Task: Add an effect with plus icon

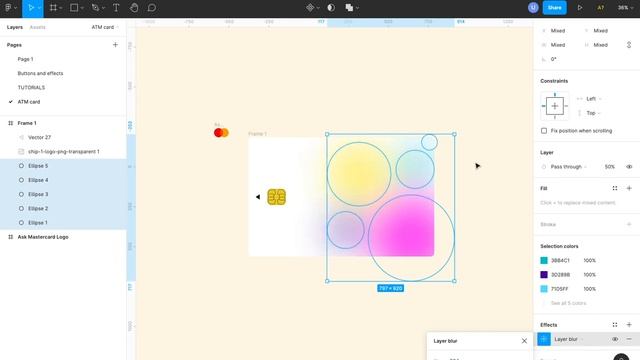Action: (x=629, y=325)
